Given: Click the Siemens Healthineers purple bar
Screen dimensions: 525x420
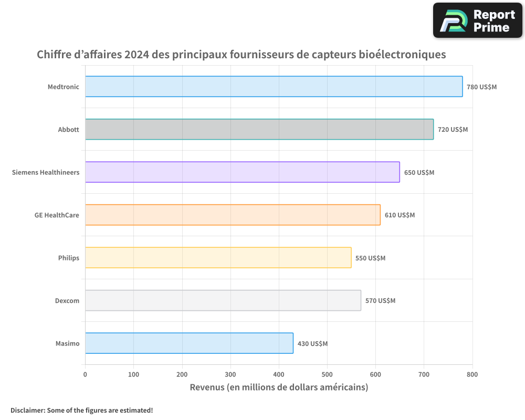Looking at the screenshot, I should point(242,172).
